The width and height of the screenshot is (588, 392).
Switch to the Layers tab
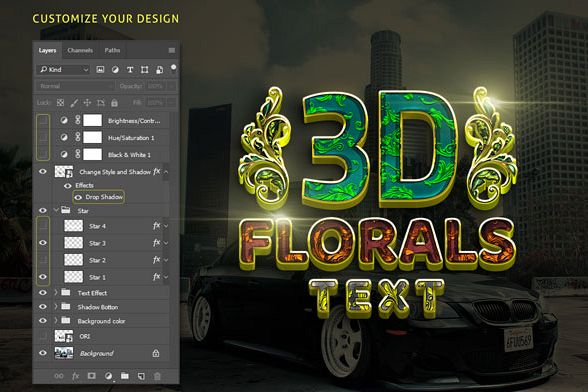coord(47,50)
